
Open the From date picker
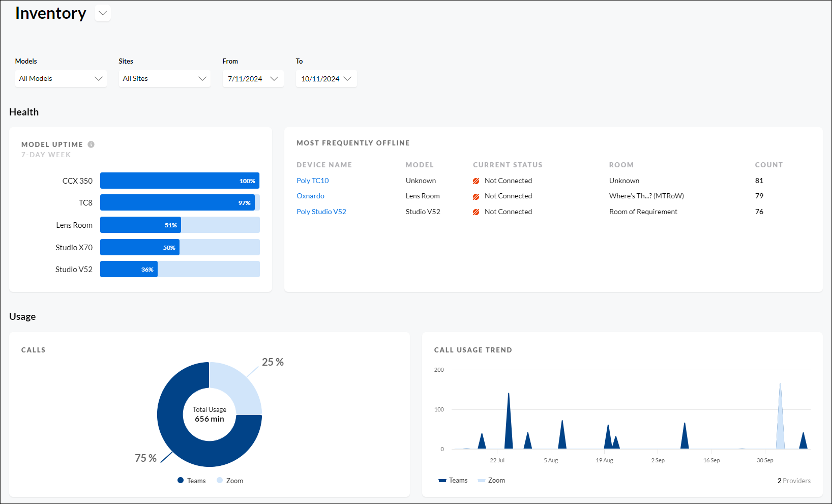click(x=253, y=78)
